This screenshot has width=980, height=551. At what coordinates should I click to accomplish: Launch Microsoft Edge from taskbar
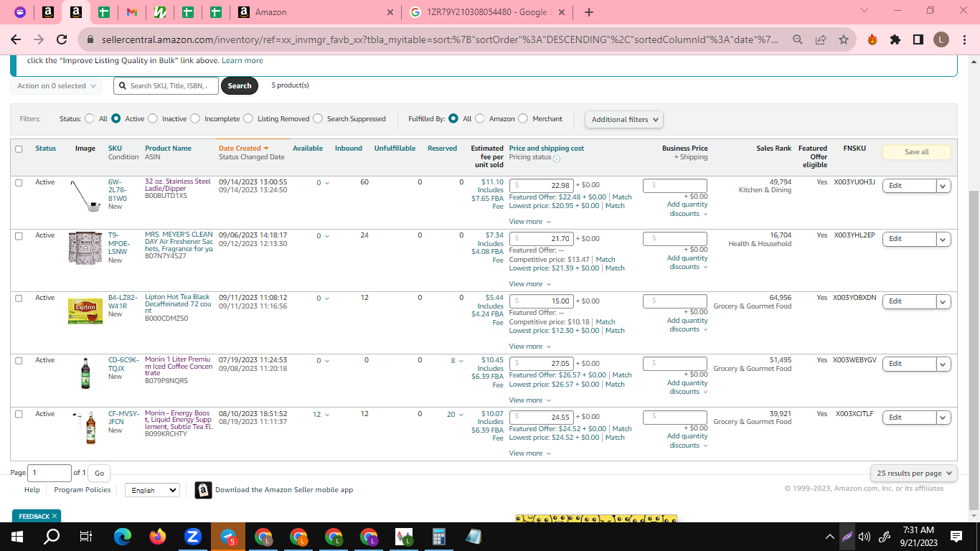[123, 537]
